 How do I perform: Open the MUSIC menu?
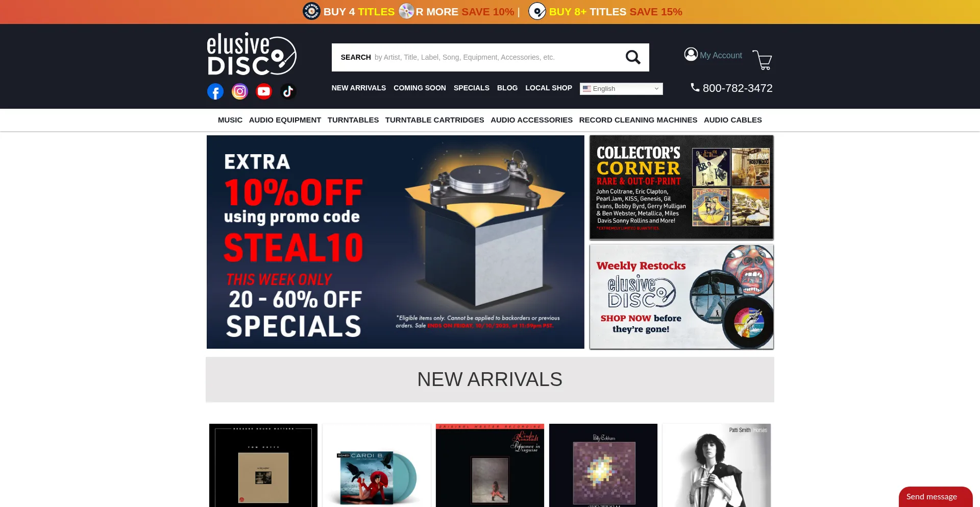230,120
